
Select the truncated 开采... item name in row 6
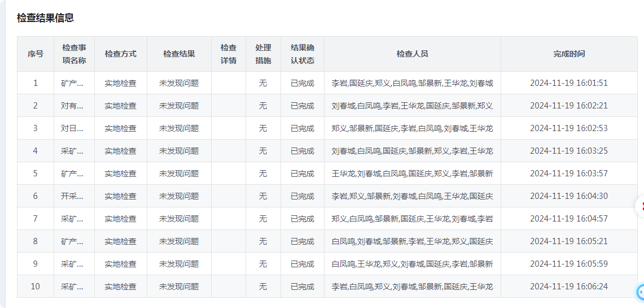click(72, 196)
